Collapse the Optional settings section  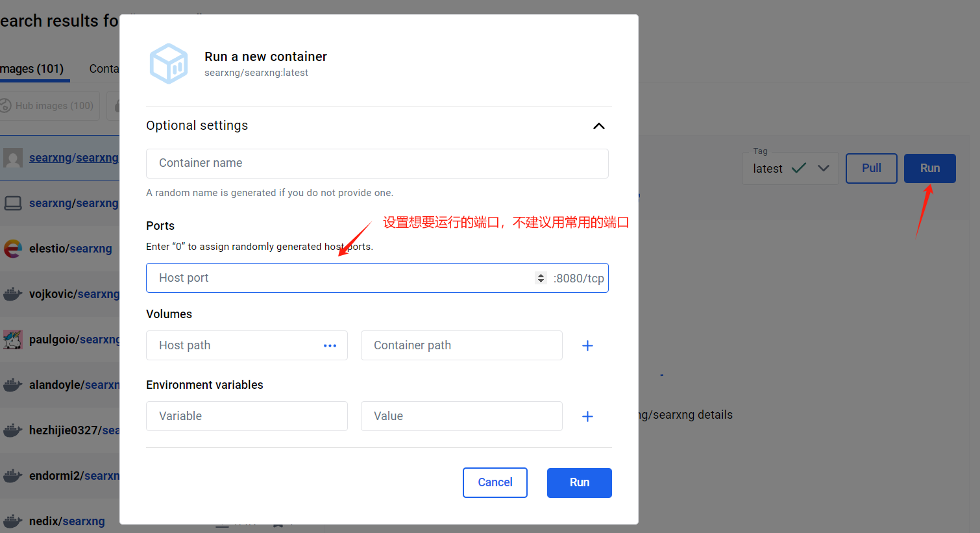click(598, 126)
